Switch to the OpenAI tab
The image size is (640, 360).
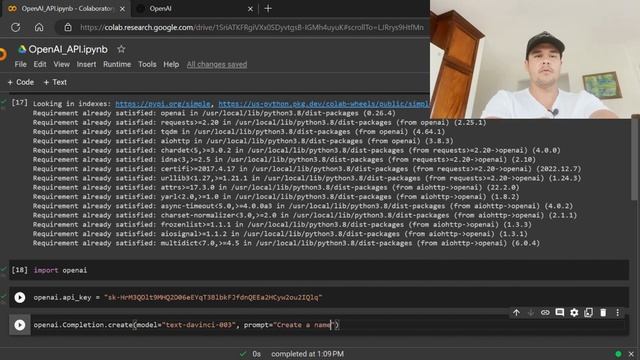195,9
